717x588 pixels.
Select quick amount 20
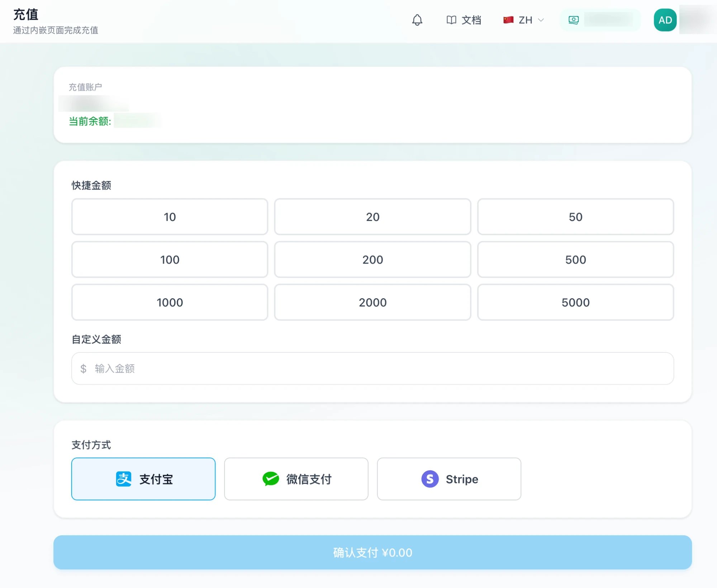click(x=372, y=217)
